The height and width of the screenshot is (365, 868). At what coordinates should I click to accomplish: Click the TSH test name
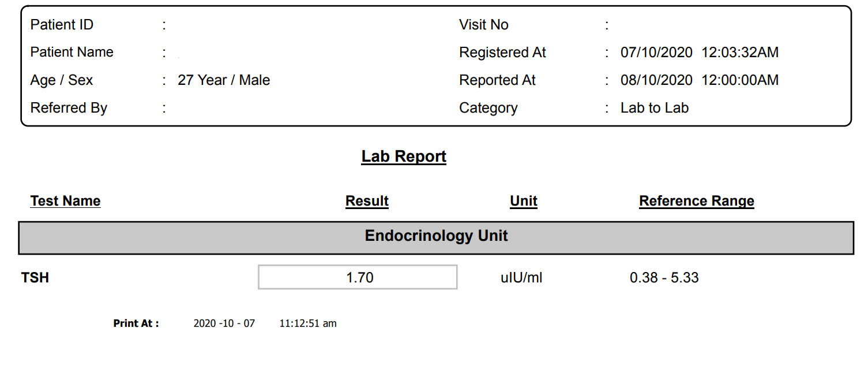(35, 278)
